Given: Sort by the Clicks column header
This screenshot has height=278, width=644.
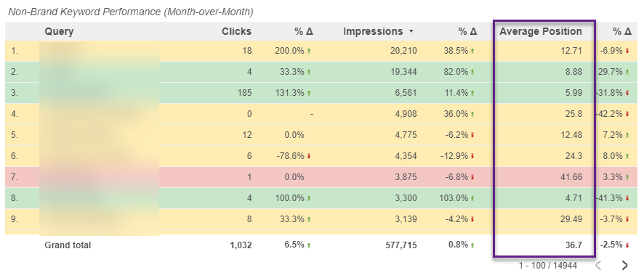Looking at the screenshot, I should click(x=236, y=31).
